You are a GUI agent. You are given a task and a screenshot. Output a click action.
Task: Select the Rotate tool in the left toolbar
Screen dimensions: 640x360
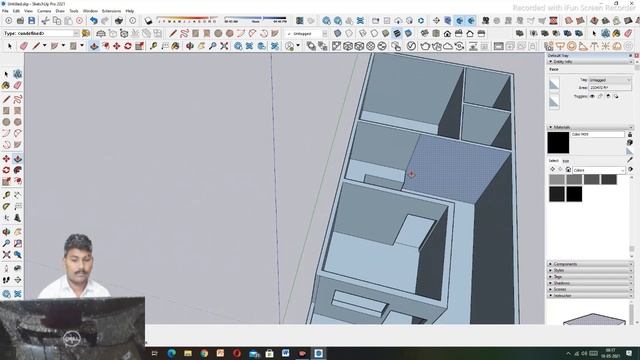point(6,170)
